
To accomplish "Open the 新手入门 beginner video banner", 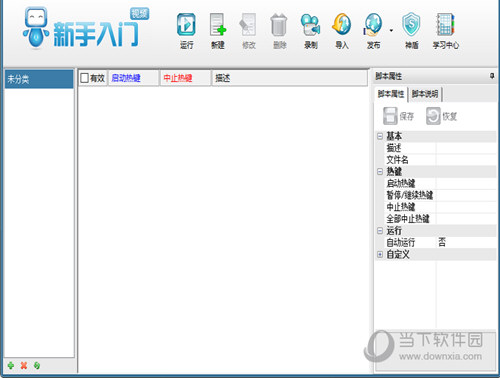I will 86,27.
